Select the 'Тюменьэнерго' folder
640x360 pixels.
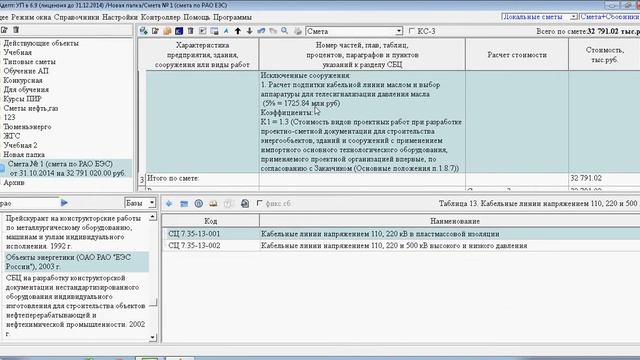[27, 127]
